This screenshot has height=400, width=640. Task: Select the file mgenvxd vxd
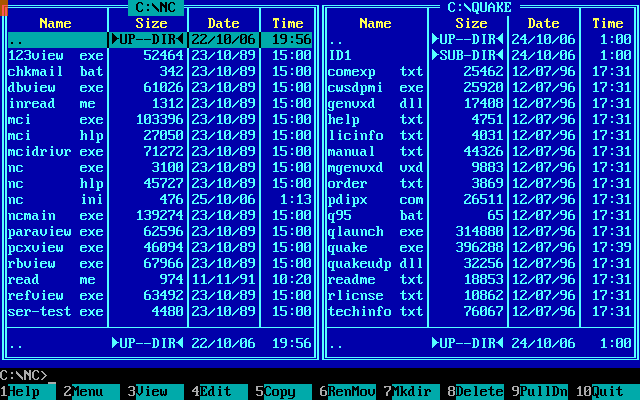(480, 167)
